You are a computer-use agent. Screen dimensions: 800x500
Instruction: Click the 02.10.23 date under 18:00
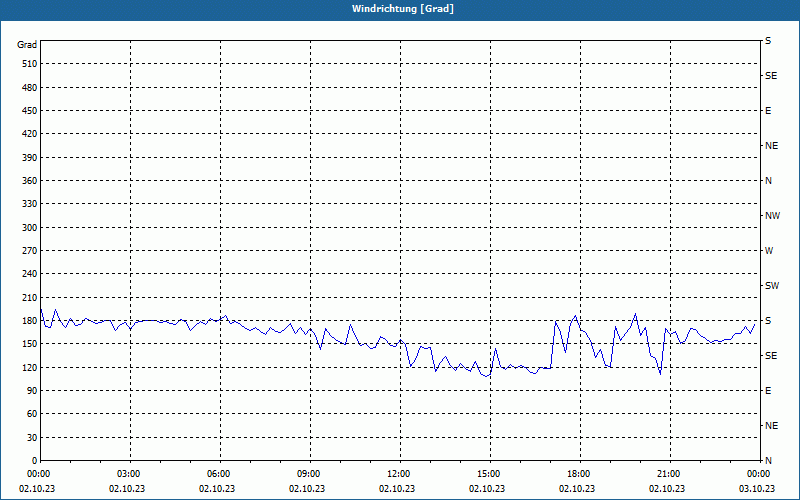pyautogui.click(x=577, y=489)
